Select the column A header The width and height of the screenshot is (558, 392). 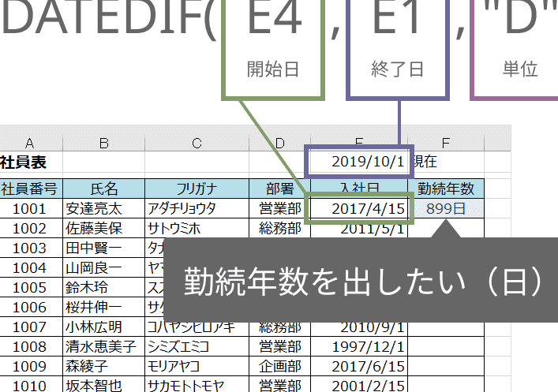30,143
